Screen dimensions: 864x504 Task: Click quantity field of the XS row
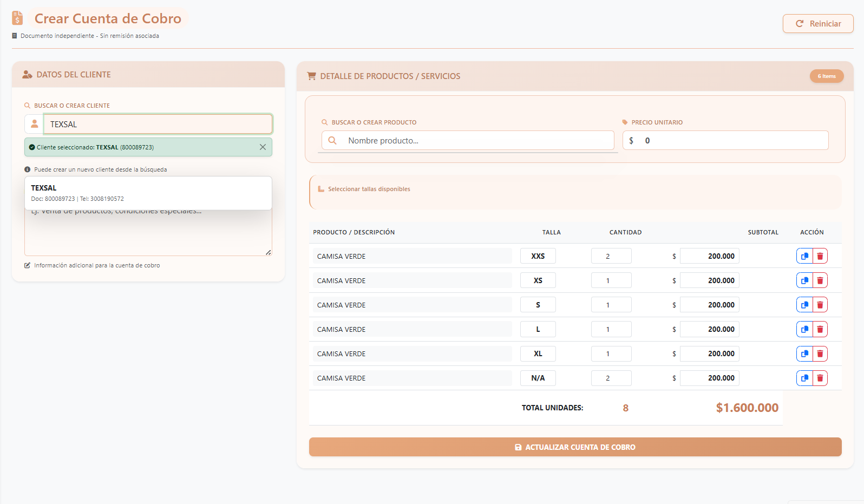click(611, 280)
